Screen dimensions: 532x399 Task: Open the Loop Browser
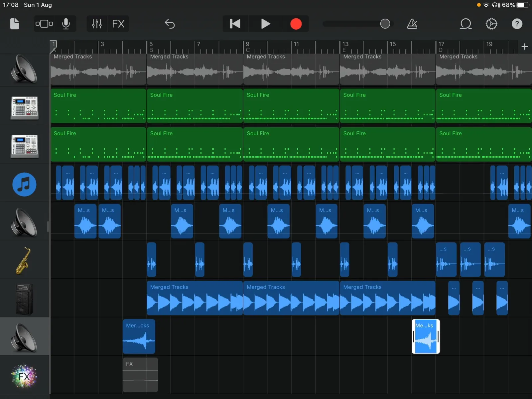(465, 24)
